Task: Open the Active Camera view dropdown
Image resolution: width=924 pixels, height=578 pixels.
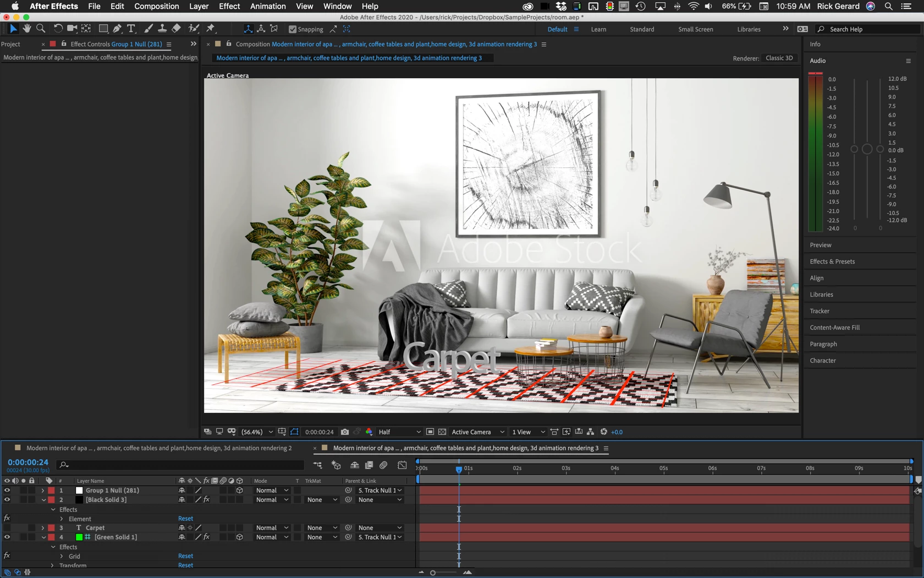Action: (478, 432)
